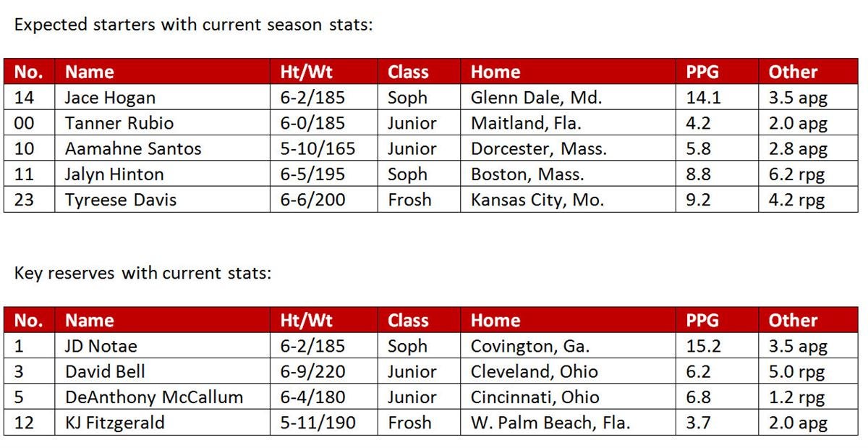Image resolution: width=868 pixels, height=448 pixels.
Task: Click the W. Palm Beach, Fla. cell
Action: click(x=569, y=423)
